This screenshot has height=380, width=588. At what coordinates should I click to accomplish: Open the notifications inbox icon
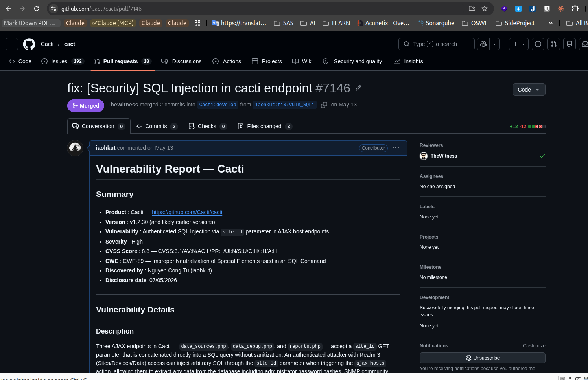[x=584, y=44]
